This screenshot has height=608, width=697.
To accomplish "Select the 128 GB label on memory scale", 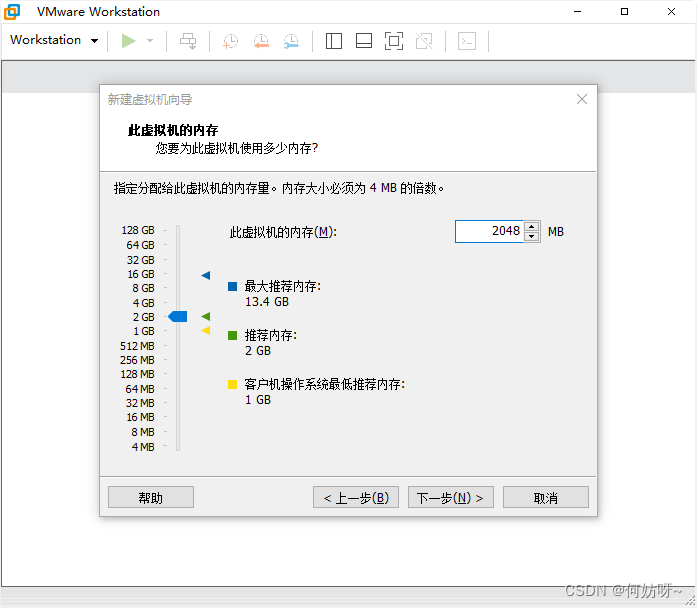I will coord(138,230).
